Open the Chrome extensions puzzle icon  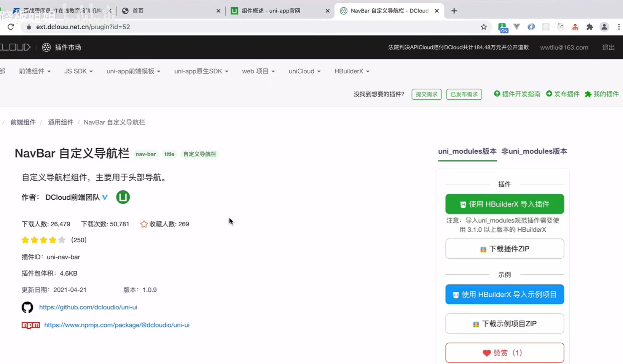[590, 27]
